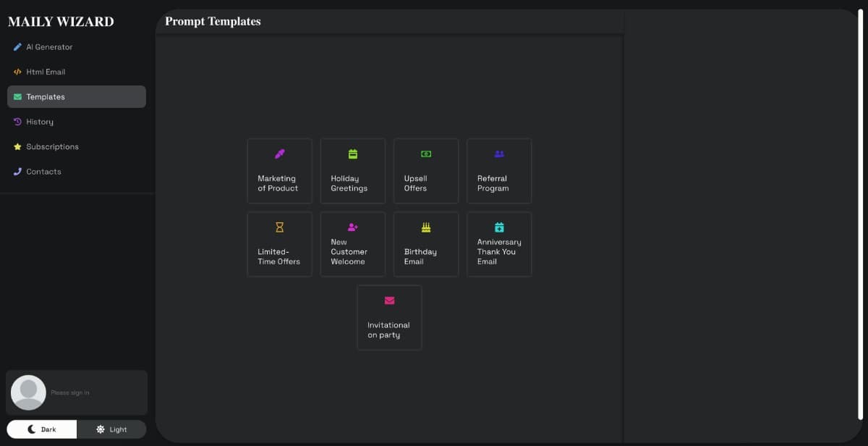Click the star icon beside Subscriptions

coord(17,147)
